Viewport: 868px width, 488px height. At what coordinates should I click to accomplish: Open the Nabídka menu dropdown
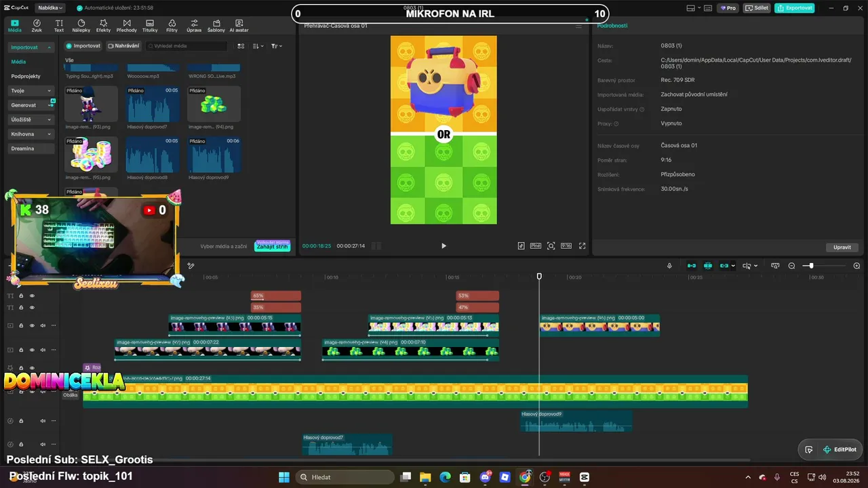[50, 8]
